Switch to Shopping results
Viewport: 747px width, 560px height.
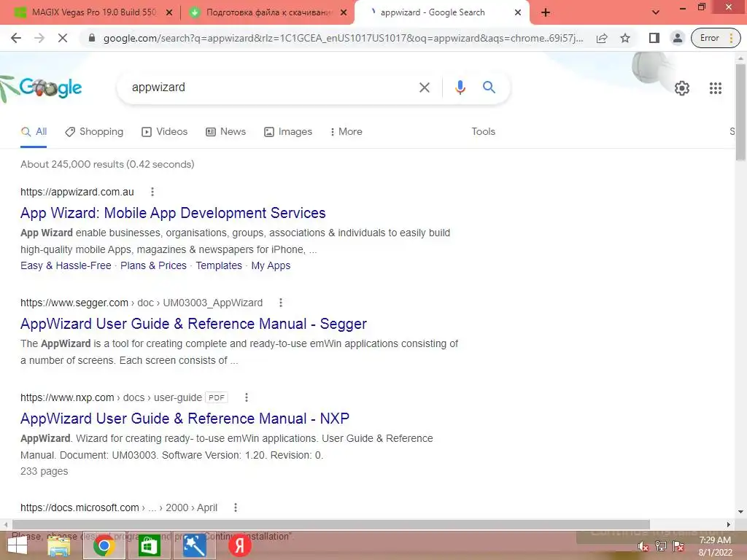coord(94,132)
